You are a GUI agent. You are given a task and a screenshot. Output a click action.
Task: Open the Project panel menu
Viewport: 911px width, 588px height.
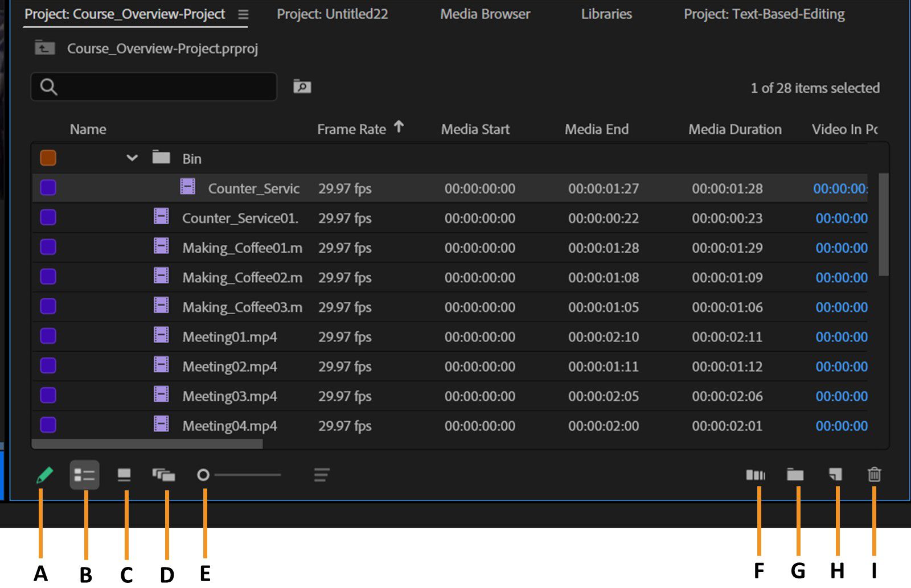pyautogui.click(x=243, y=15)
